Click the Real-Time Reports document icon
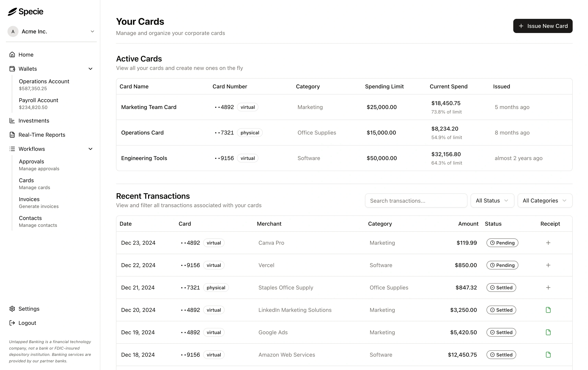The height and width of the screenshot is (370, 588). (12, 135)
